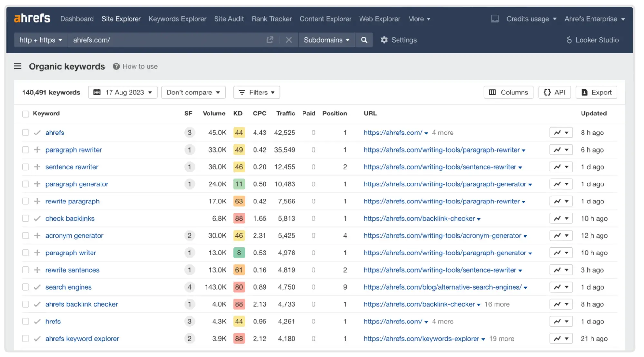
Task: Open SERP features badge for ahrefs row
Action: [189, 133]
